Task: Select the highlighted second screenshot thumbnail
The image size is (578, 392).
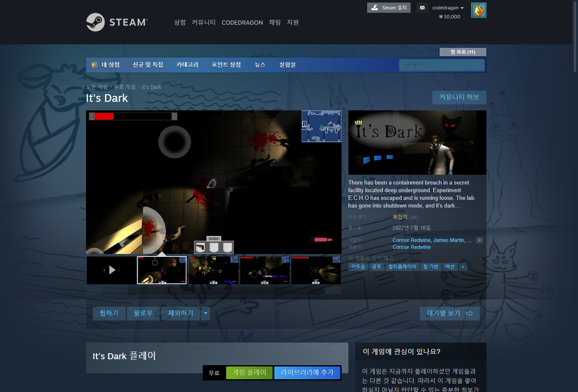Action: tap(162, 270)
